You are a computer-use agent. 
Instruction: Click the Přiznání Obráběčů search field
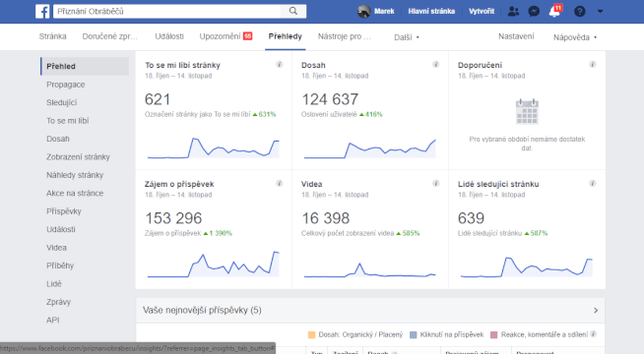click(x=166, y=11)
